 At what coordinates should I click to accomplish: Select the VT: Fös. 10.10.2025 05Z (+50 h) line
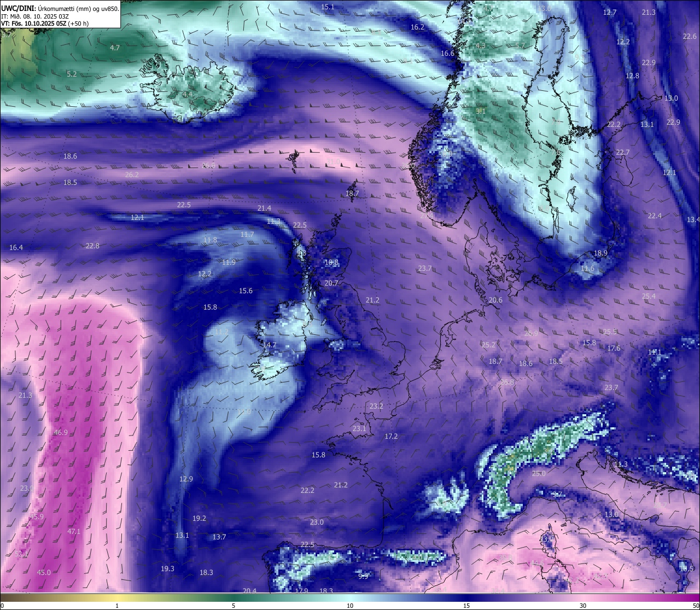point(45,24)
